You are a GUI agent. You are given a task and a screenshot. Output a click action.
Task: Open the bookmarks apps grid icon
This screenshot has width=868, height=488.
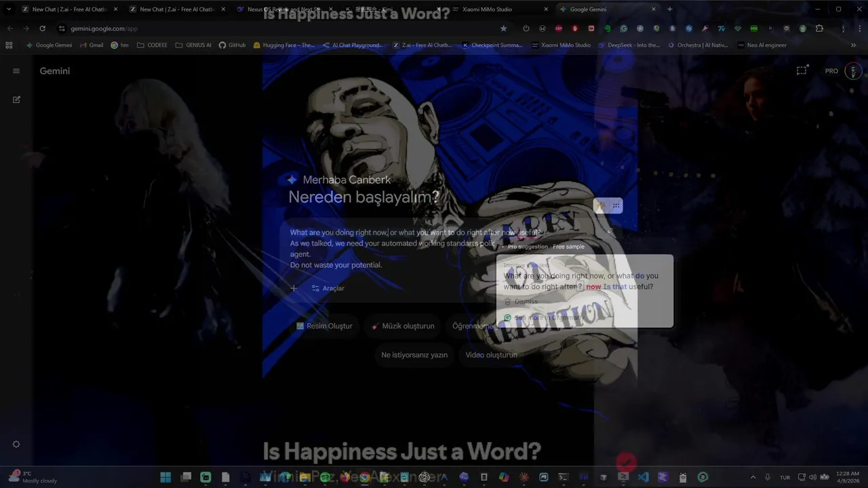pos(9,45)
